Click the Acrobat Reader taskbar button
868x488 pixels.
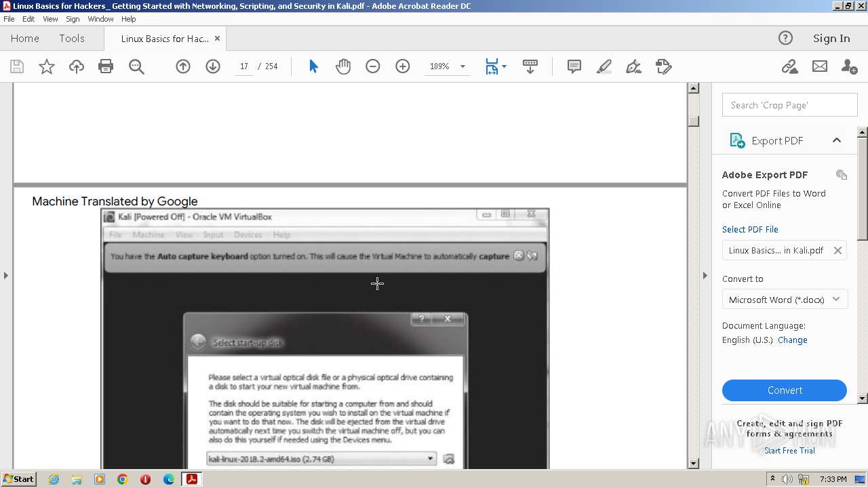(192, 479)
